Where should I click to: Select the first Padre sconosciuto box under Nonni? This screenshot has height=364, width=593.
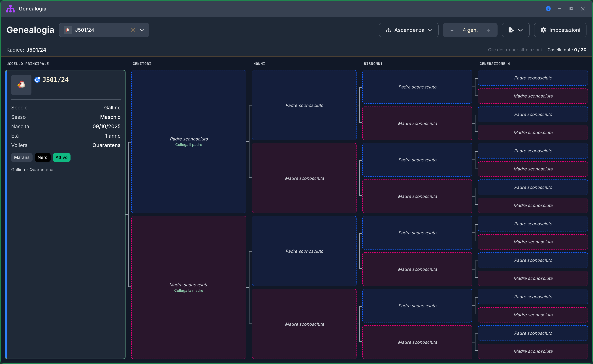coord(304,105)
